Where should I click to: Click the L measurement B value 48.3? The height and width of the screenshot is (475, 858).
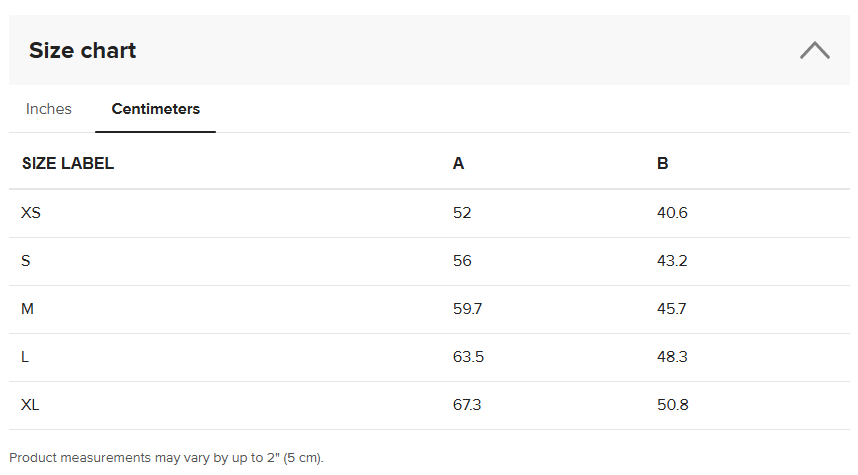(x=672, y=357)
